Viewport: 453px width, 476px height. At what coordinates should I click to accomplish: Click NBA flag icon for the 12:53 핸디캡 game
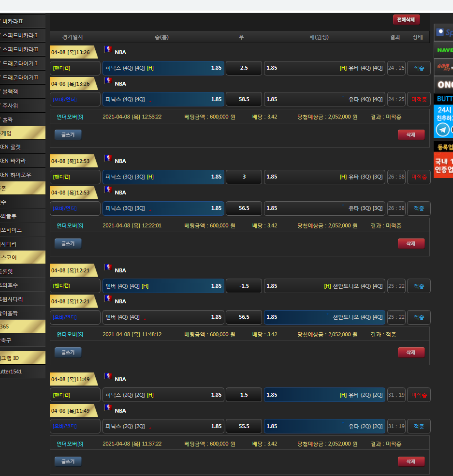tap(108, 159)
